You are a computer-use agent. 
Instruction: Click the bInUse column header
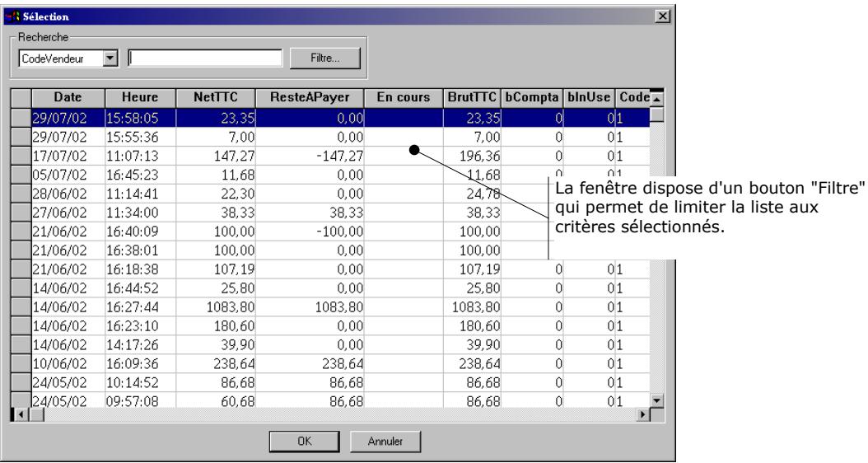point(589,97)
